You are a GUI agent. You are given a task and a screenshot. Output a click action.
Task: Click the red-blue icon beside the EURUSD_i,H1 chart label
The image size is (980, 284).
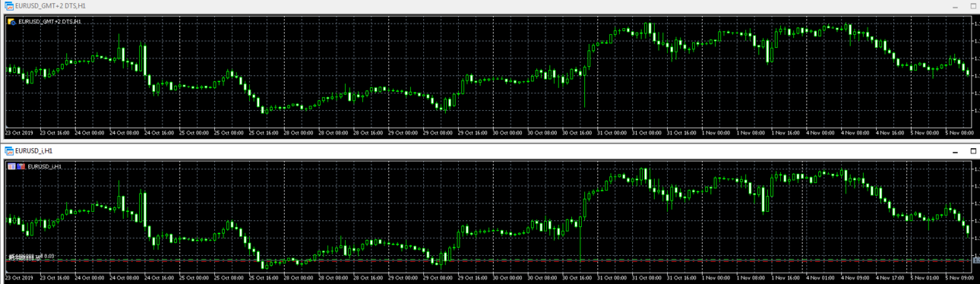[21, 166]
